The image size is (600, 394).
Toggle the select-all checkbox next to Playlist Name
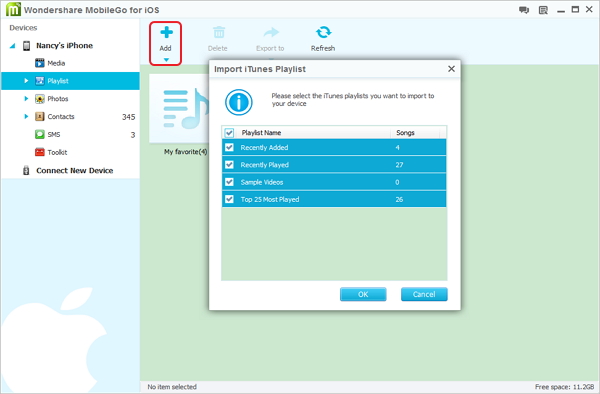[x=229, y=133]
